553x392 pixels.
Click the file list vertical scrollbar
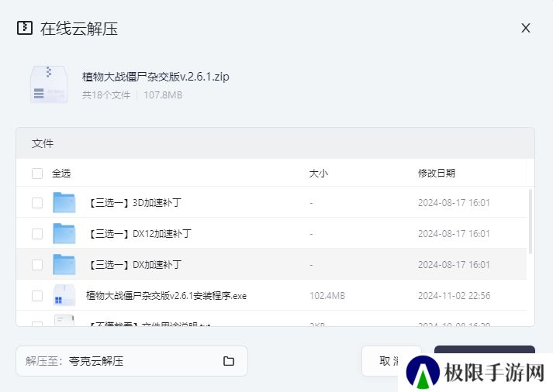pos(530,222)
